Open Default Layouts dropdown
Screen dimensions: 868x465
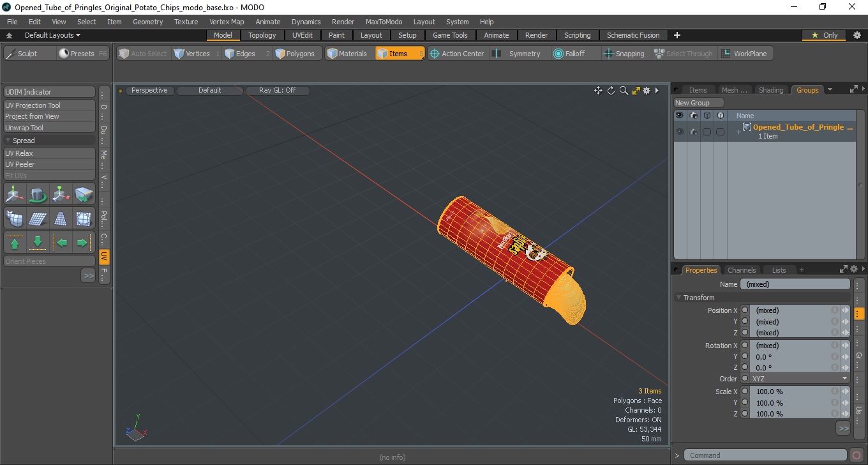click(52, 35)
